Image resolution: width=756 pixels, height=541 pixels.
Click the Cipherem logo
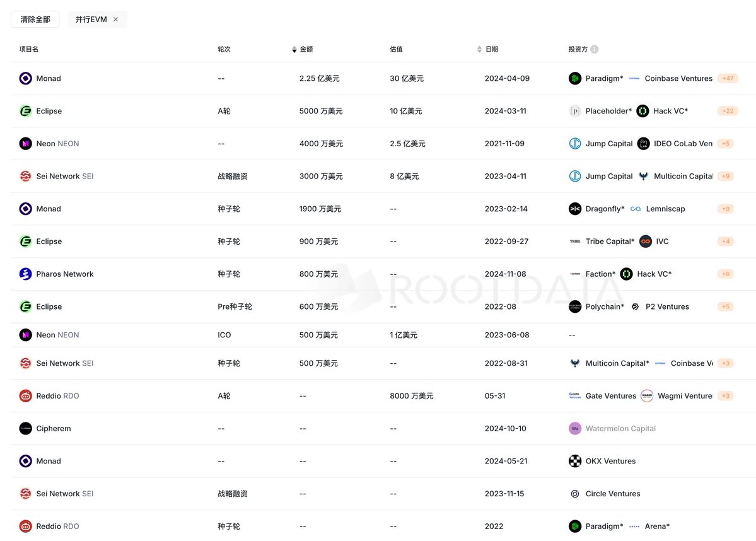pos(26,428)
